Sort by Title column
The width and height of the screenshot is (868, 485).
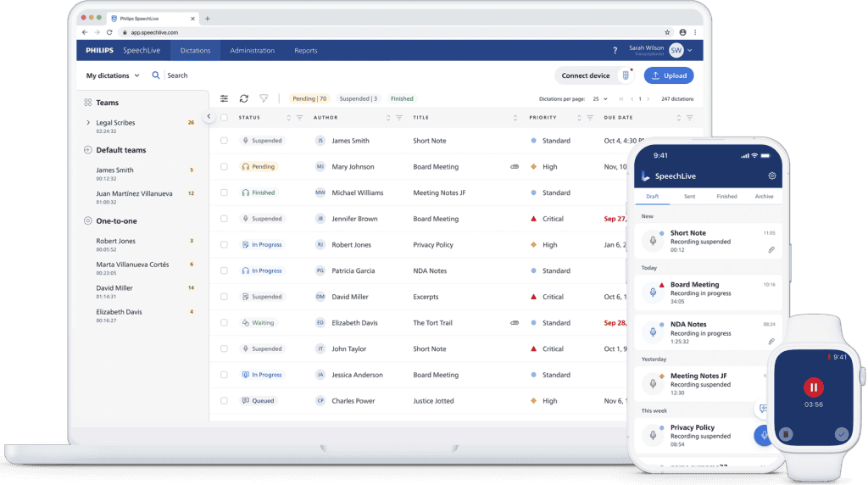point(515,118)
